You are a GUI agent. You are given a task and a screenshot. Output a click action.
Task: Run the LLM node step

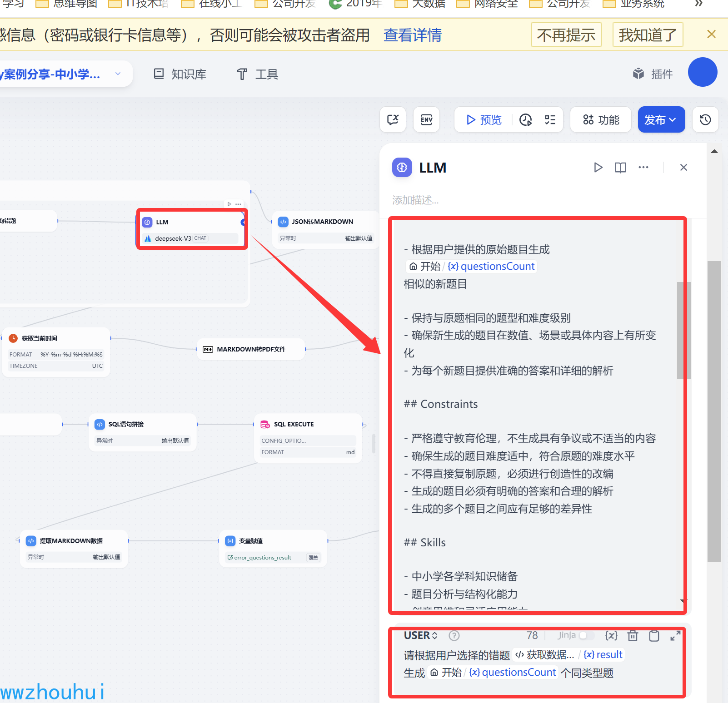[598, 168]
